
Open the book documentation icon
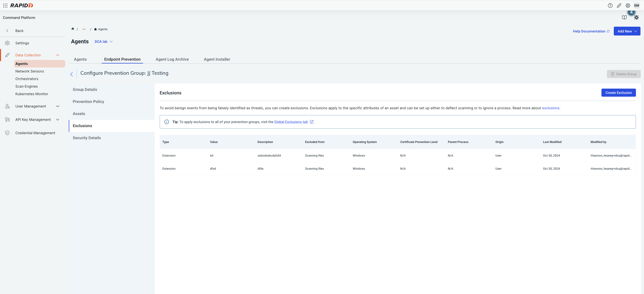(624, 17)
